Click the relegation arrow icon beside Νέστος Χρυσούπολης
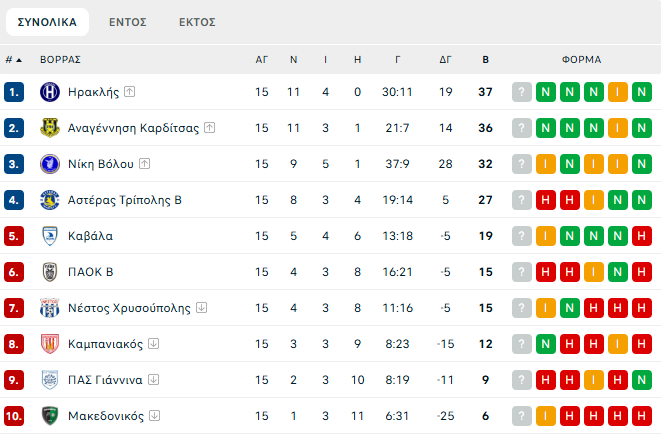661x436 pixels. [x=201, y=308]
